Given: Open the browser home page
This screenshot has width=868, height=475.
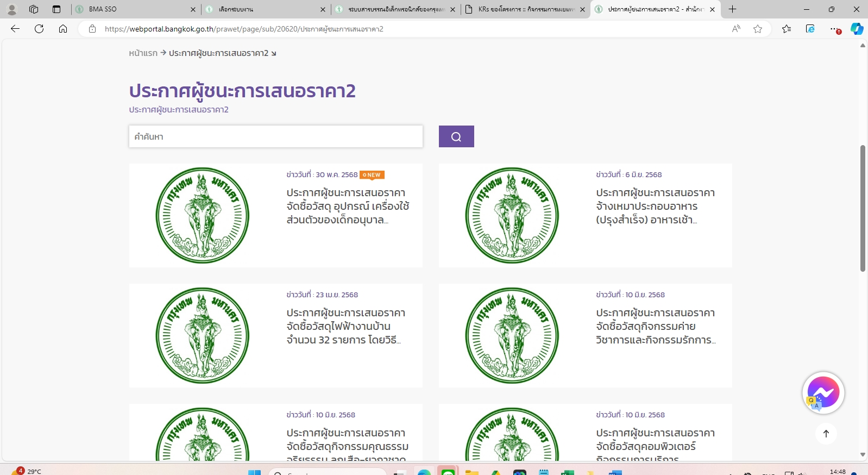Looking at the screenshot, I should [x=63, y=29].
